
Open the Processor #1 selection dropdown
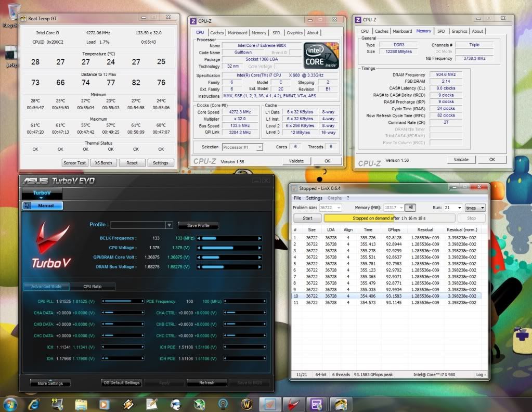259,147
